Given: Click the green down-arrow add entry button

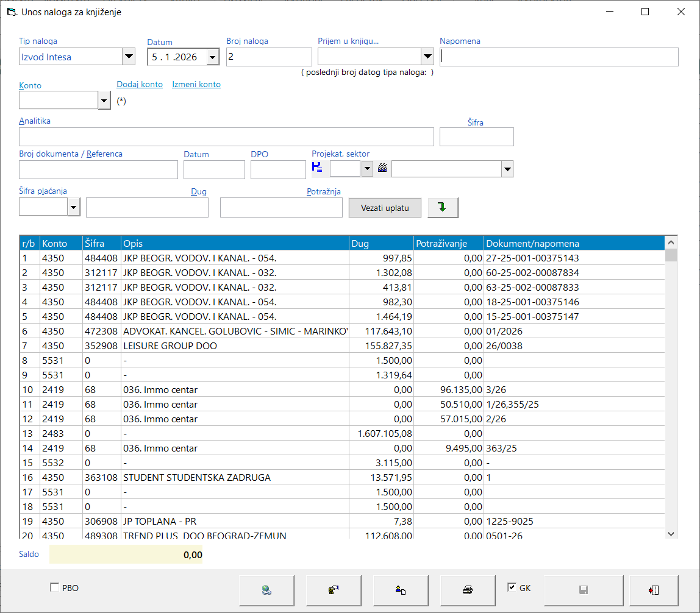Looking at the screenshot, I should 443,208.
